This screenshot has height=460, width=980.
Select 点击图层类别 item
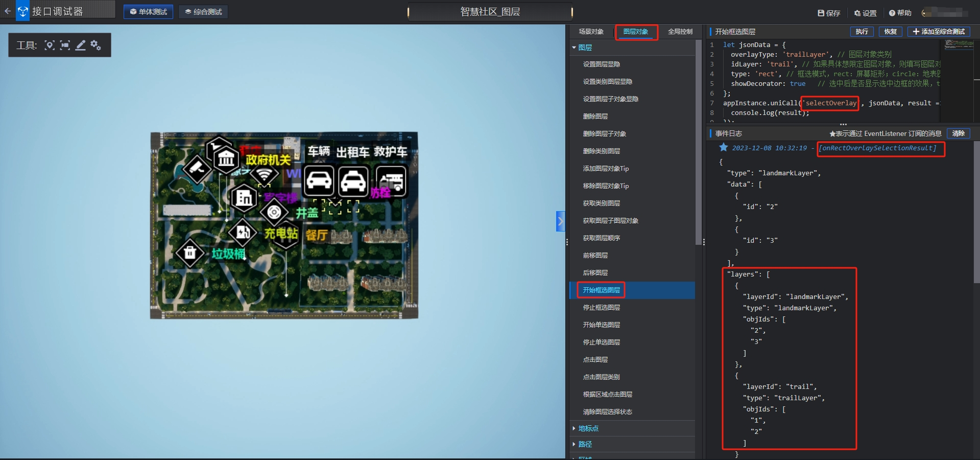(x=632, y=377)
